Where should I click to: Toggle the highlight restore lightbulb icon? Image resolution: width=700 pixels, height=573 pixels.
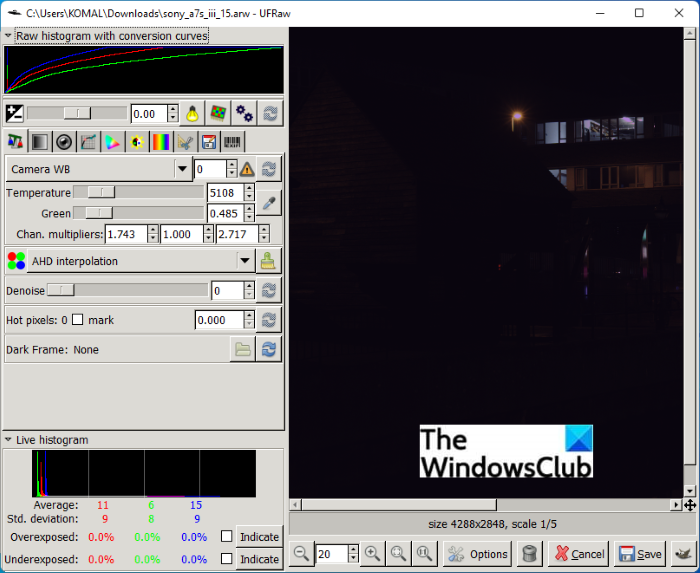click(x=192, y=114)
